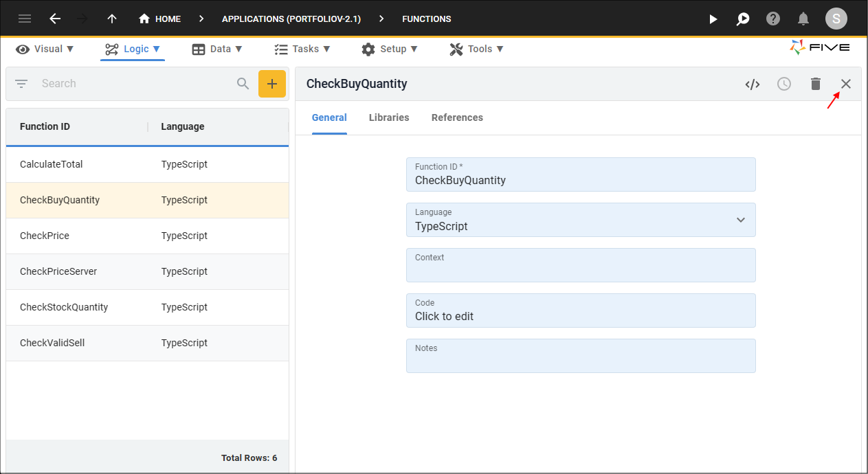This screenshot has width=868, height=474.
Task: Go back with the left arrow
Action: pos(56,19)
